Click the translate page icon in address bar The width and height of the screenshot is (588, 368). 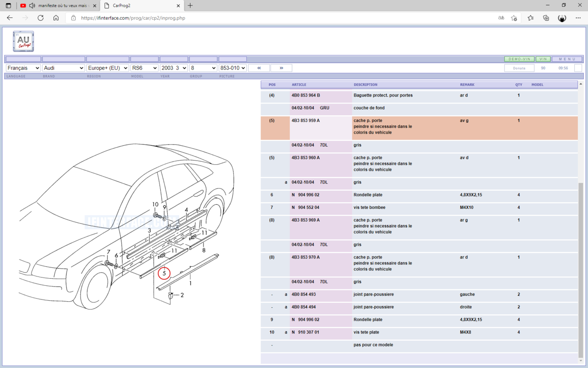coord(501,18)
